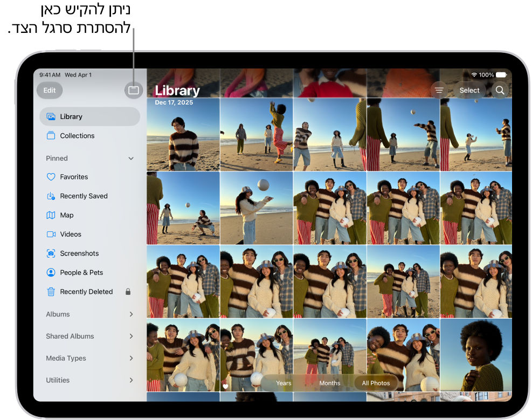Viewport: 532px width, 420px height.
Task: Click the Favorites heart icon
Action: click(x=51, y=177)
